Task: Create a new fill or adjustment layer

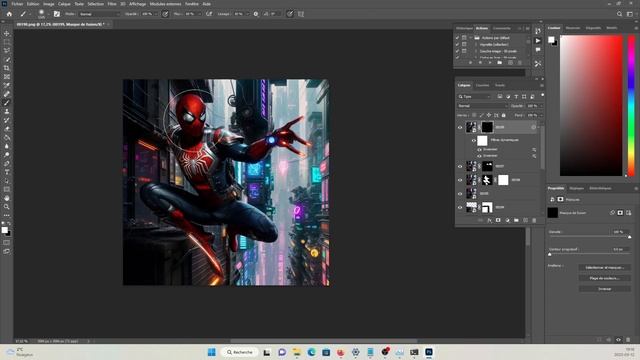Action: [x=507, y=220]
